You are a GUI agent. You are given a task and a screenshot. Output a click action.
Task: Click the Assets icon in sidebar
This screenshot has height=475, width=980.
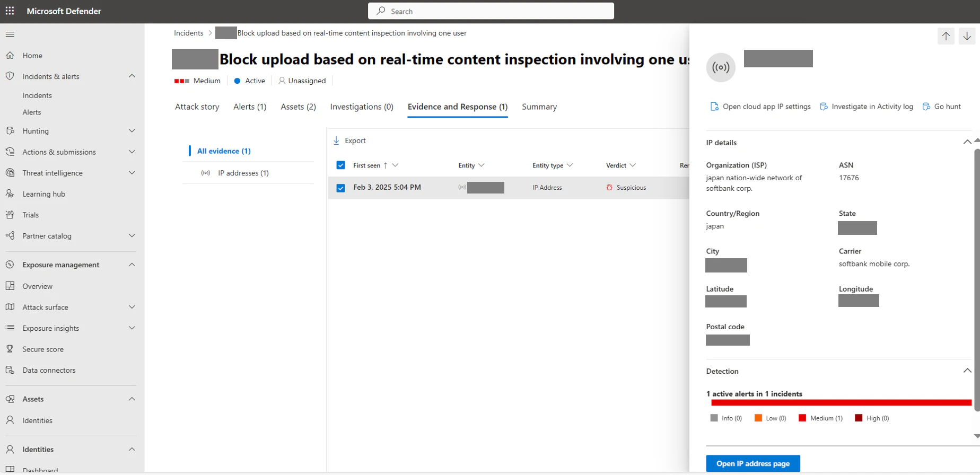point(10,399)
